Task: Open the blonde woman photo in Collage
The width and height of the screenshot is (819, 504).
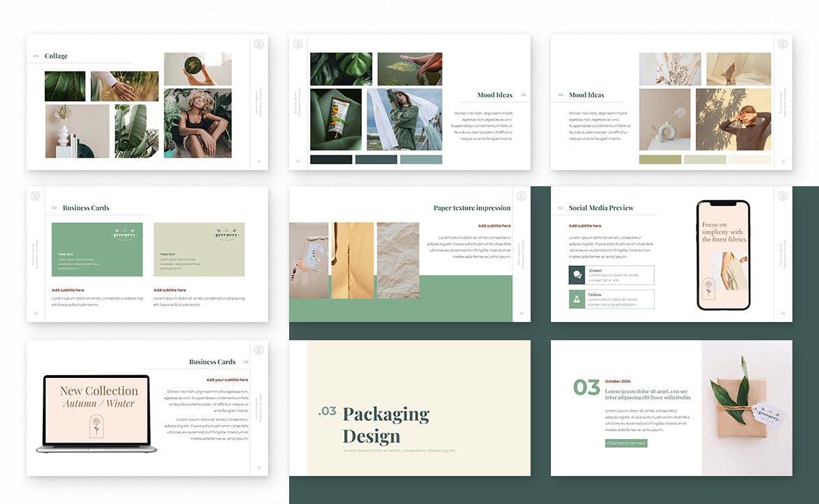Action: [197, 122]
